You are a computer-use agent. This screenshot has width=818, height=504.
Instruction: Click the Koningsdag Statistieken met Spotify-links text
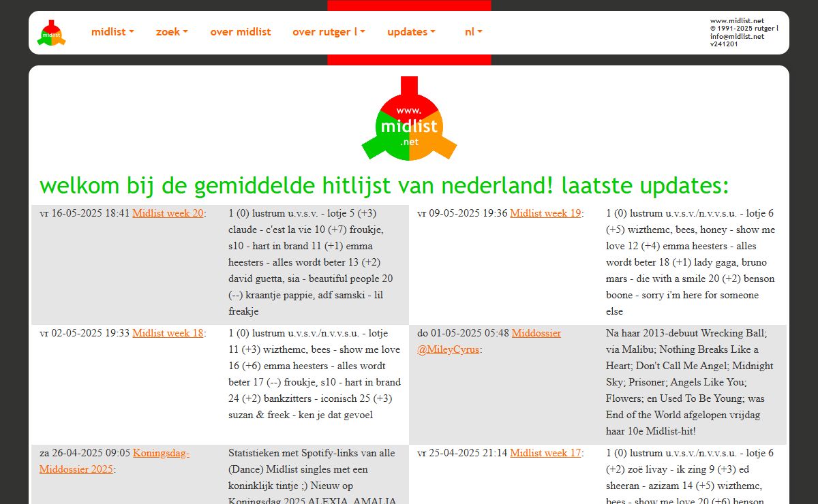click(312, 477)
